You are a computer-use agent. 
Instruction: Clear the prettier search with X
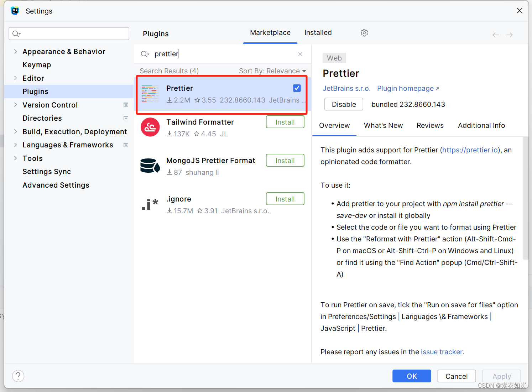tap(300, 54)
